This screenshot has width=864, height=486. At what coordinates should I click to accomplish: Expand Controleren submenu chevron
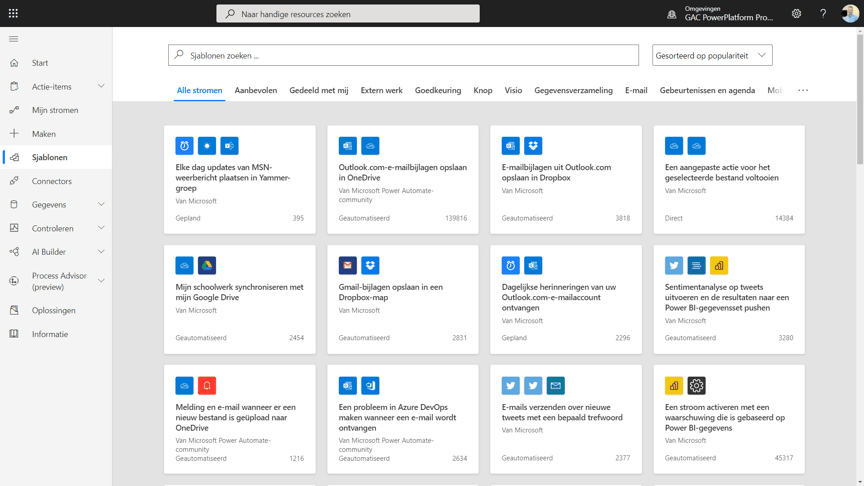(101, 228)
